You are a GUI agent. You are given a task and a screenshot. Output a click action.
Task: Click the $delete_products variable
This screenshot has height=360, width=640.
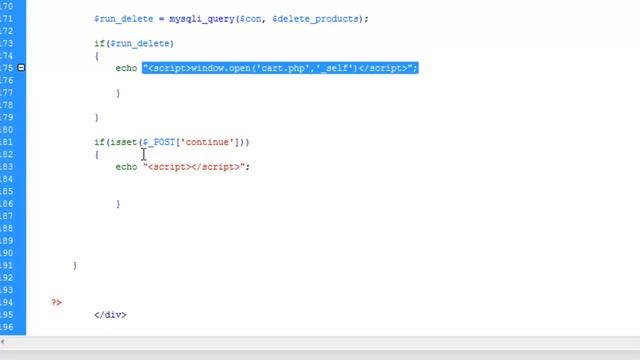[316, 19]
